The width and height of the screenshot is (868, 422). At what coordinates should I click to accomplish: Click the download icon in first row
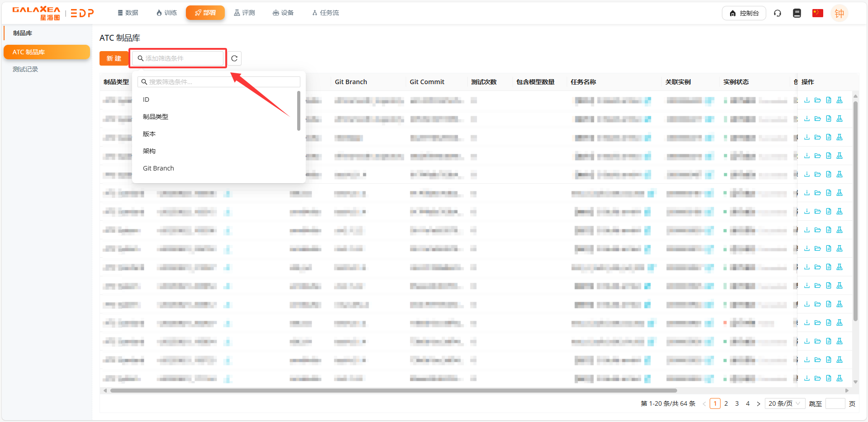point(806,100)
